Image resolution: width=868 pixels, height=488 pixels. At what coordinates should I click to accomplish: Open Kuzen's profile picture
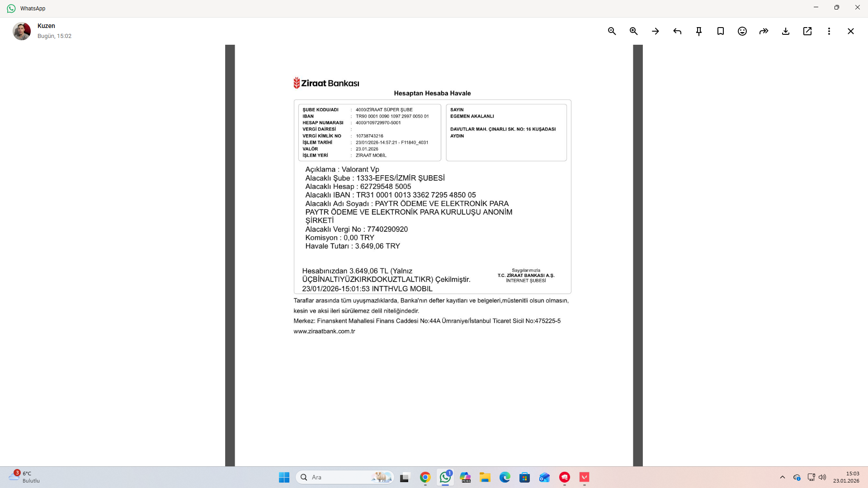[21, 31]
